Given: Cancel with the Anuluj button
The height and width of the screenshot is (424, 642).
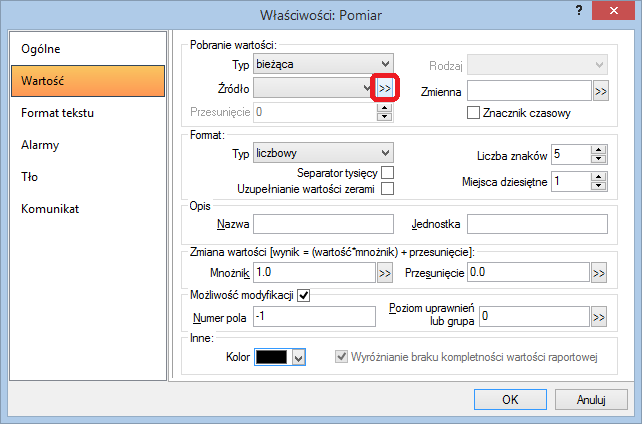Looking at the screenshot, I should pos(591,399).
